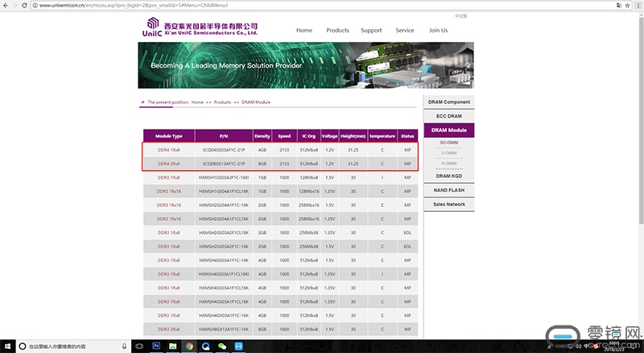Switch to Chrome in the taskbar

pos(189,346)
